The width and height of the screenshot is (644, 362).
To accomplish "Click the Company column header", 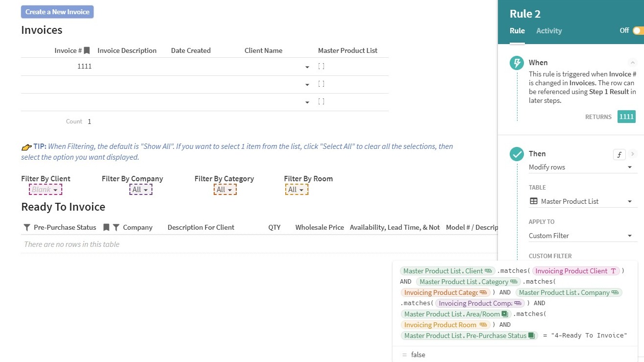I will click(x=138, y=227).
